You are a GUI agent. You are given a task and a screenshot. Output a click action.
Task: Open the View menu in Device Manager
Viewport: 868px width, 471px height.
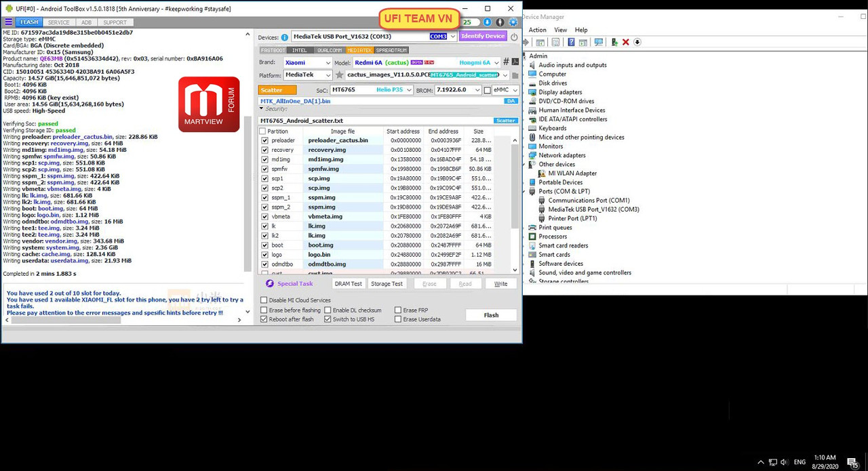pyautogui.click(x=560, y=30)
